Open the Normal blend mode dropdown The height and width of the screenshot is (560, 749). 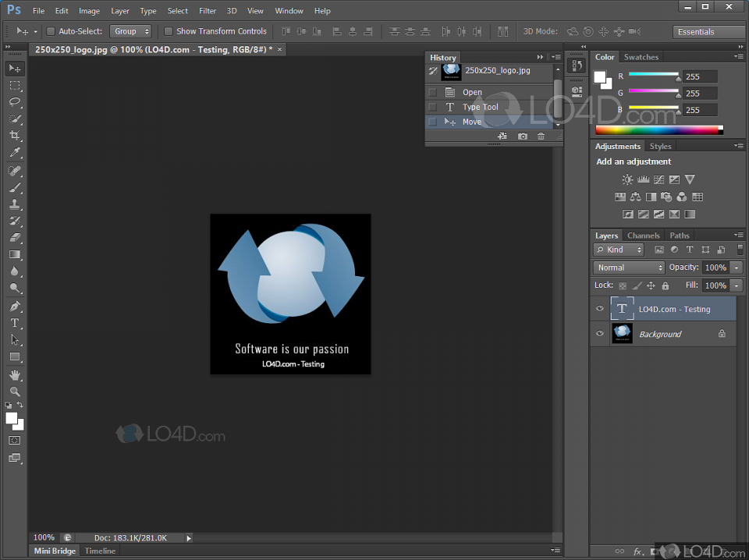coord(629,268)
